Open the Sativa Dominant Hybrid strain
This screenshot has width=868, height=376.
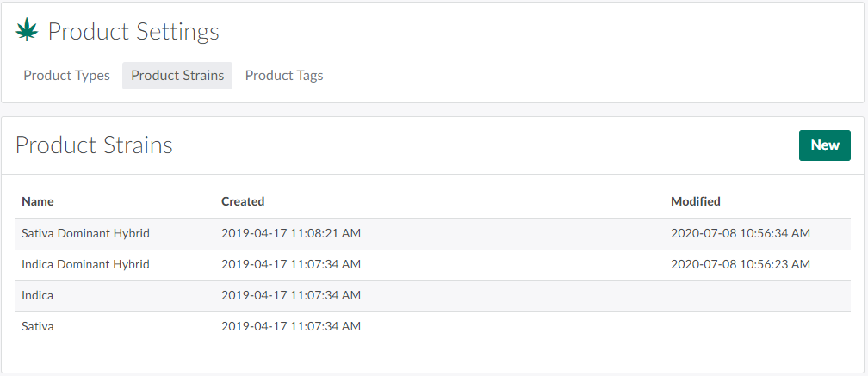pyautogui.click(x=86, y=233)
